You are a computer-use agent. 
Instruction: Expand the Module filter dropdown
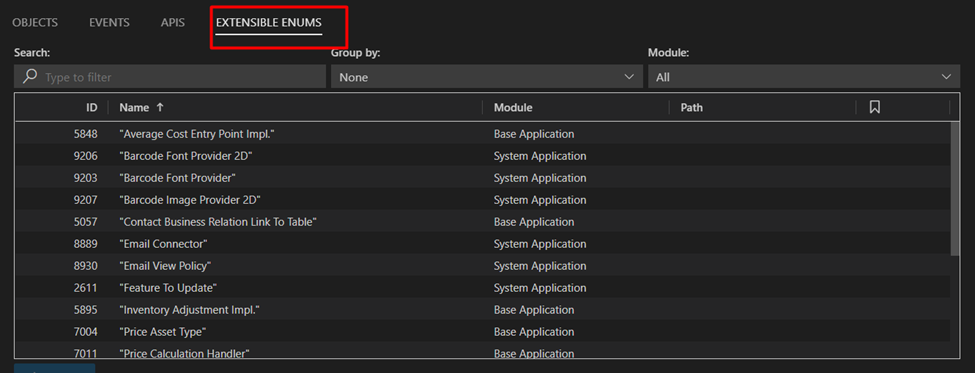pyautogui.click(x=804, y=77)
